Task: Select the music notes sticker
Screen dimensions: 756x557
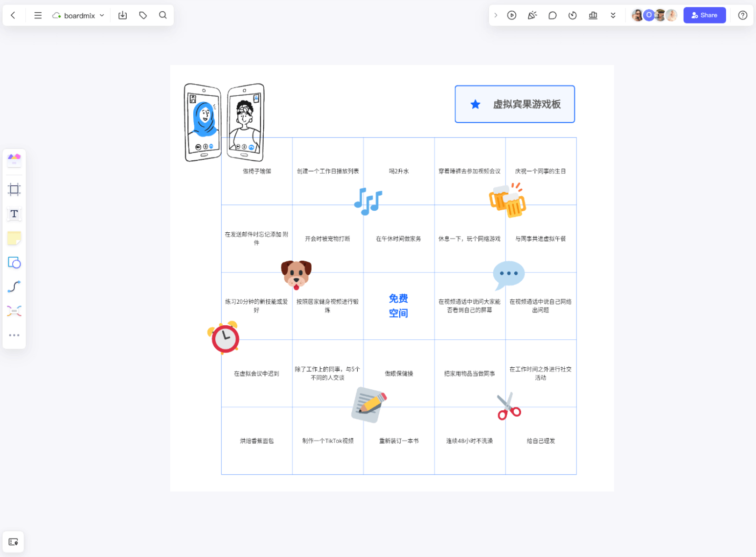Action: [x=368, y=201]
